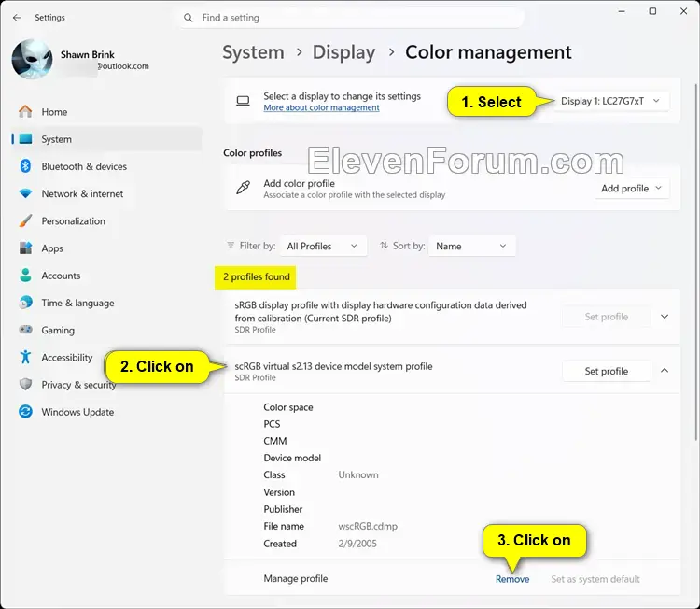700x609 pixels.
Task: Click the laptop display icon
Action: click(243, 101)
